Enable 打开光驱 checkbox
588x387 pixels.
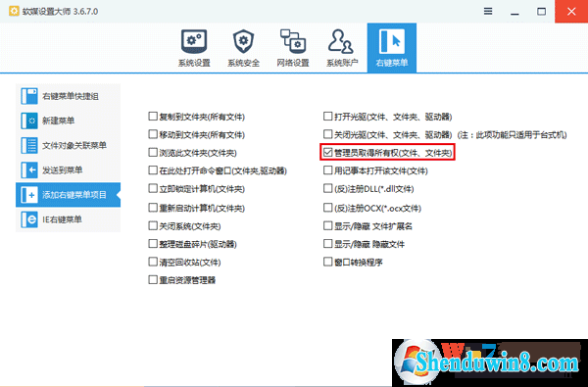tap(327, 117)
